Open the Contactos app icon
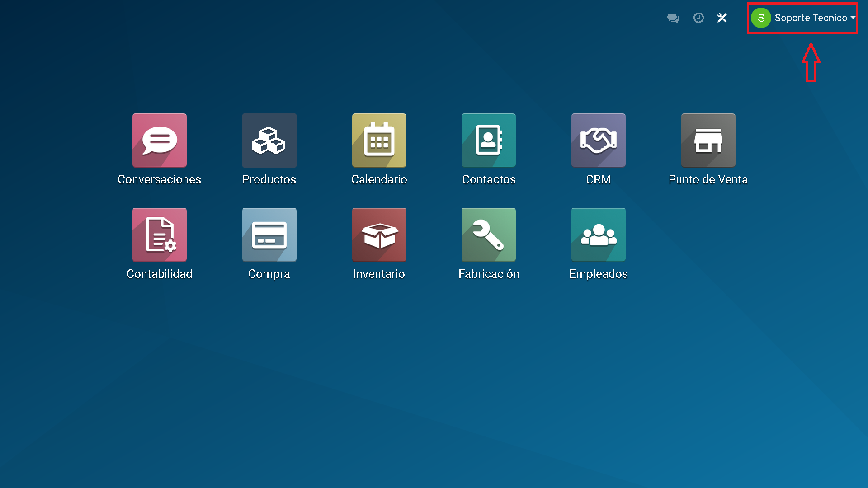 [x=488, y=141]
